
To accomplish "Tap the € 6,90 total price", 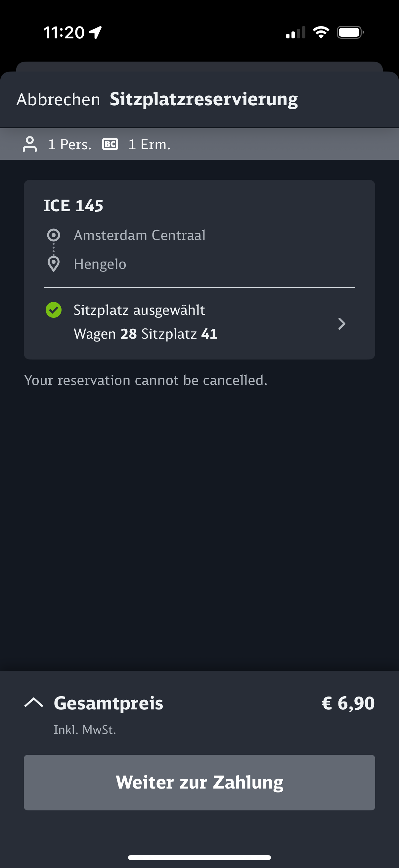I will [x=348, y=703].
